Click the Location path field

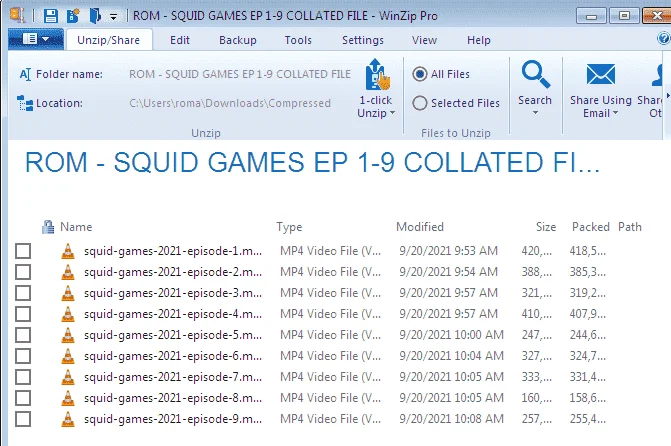tap(230, 103)
